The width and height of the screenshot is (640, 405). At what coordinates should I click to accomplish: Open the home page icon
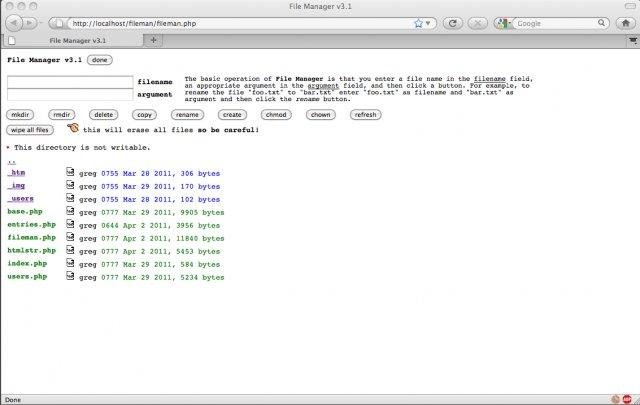(625, 23)
